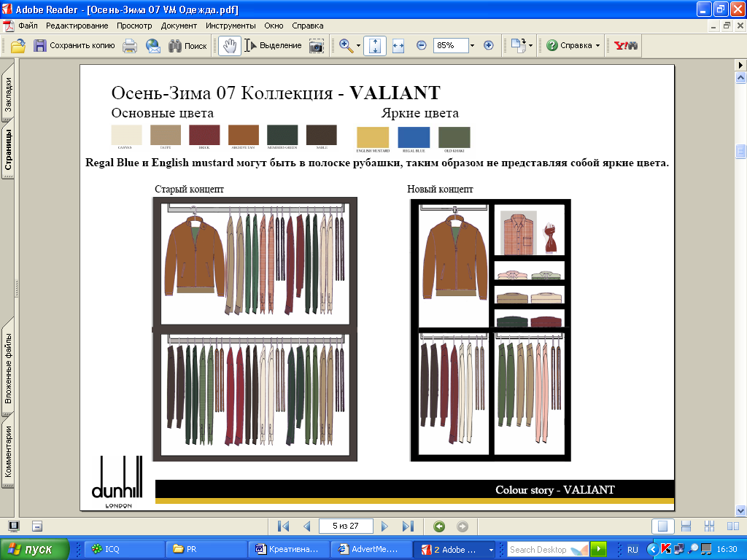
Task: Open the Комментарии side tab
Action: tap(8, 451)
